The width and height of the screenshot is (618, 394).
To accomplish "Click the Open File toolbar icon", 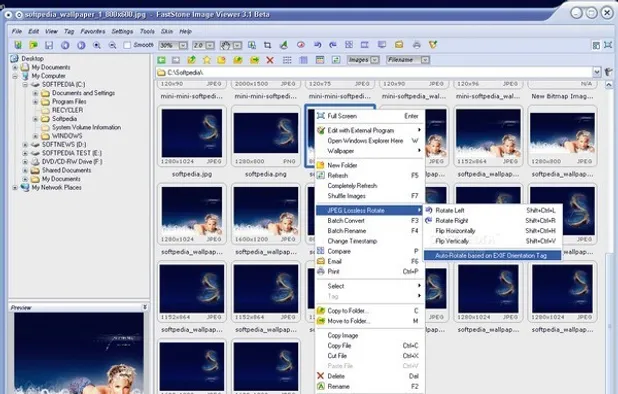I will click(x=34, y=45).
